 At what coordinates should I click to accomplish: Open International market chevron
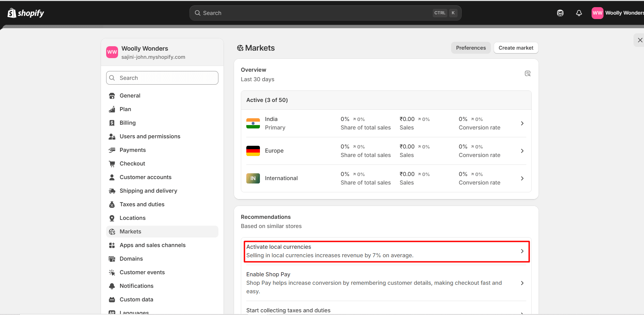pyautogui.click(x=522, y=178)
